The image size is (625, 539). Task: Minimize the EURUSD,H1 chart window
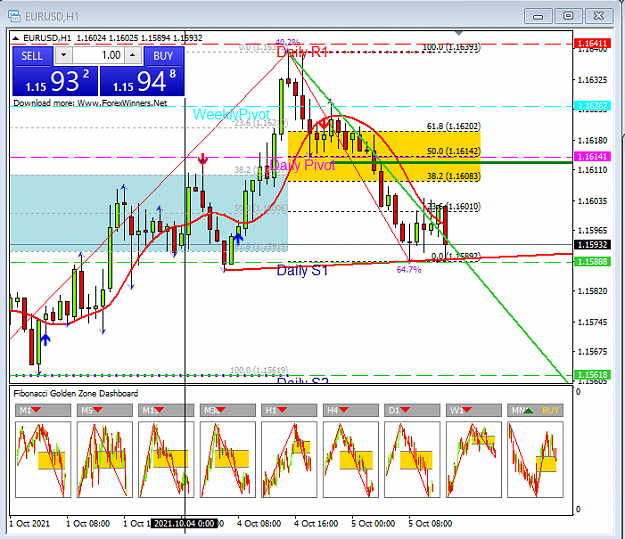pos(538,16)
